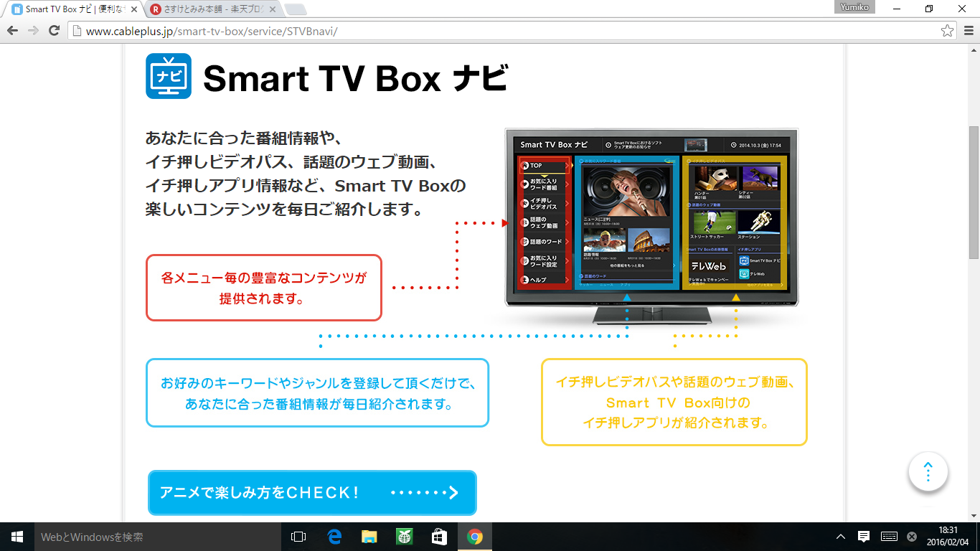980x551 pixels.
Task: Switch to the さすけとみみ本舗 tab
Action: pos(212,10)
